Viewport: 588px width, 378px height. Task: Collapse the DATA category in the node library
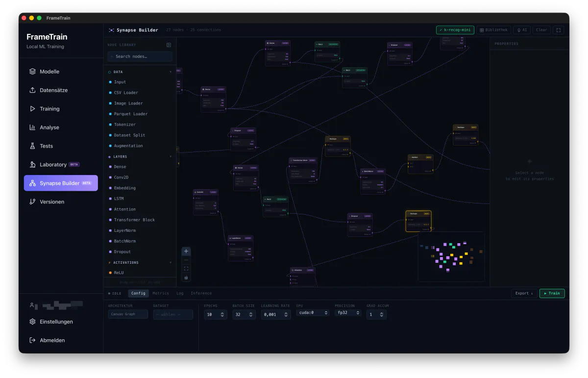tap(140, 72)
